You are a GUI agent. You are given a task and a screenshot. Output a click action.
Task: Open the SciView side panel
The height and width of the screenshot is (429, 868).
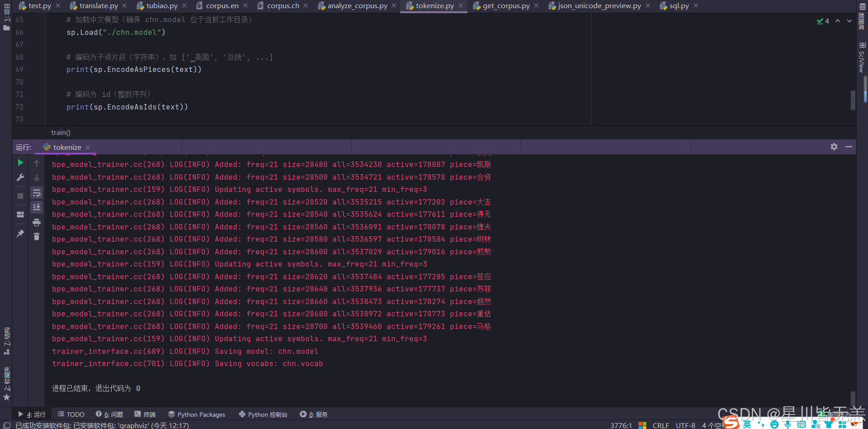(862, 57)
